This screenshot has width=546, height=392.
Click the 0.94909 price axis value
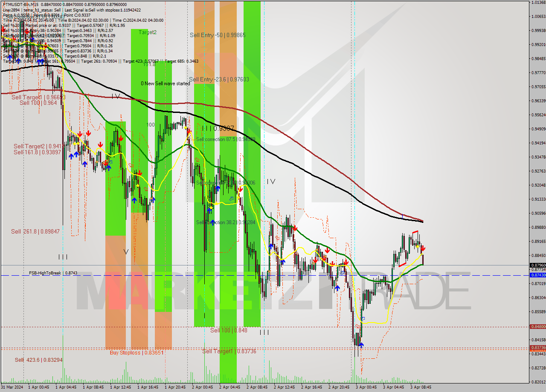coord(539,129)
